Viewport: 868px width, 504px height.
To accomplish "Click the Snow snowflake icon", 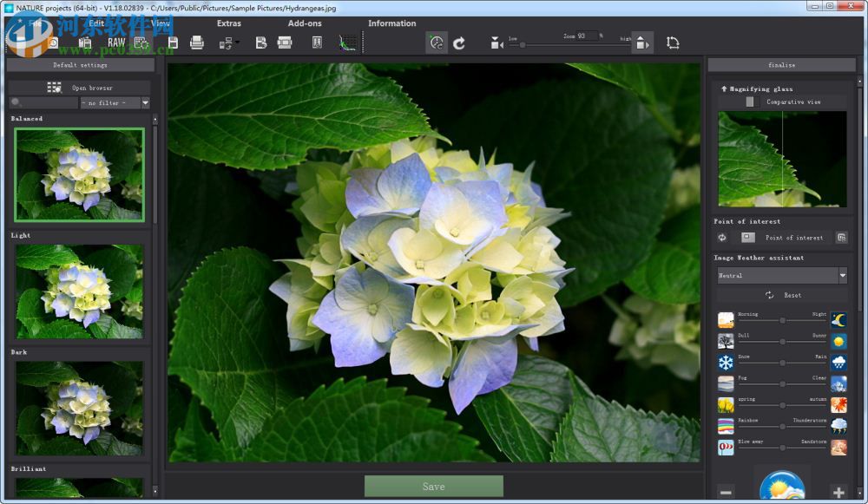I will click(x=726, y=363).
